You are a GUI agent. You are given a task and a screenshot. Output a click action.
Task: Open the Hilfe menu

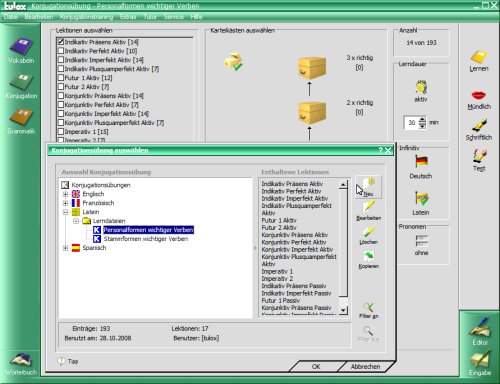[x=196, y=17]
